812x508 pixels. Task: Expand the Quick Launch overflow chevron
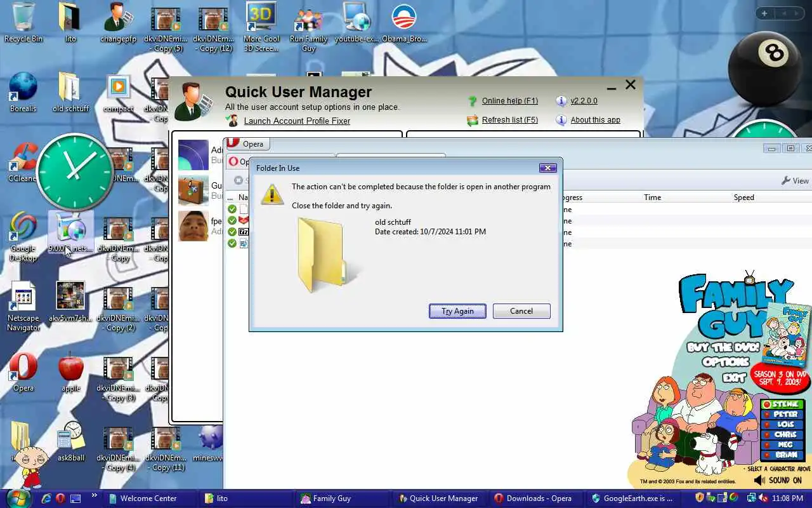click(95, 496)
